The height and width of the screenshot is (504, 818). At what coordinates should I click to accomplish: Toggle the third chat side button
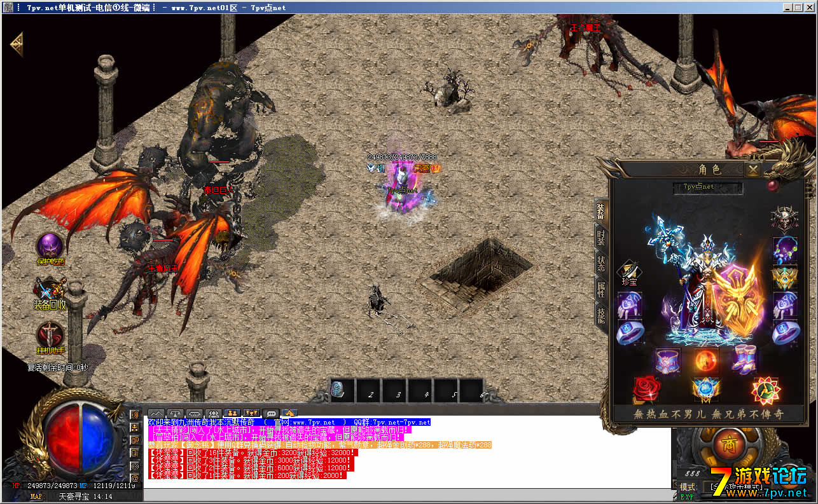(135, 440)
